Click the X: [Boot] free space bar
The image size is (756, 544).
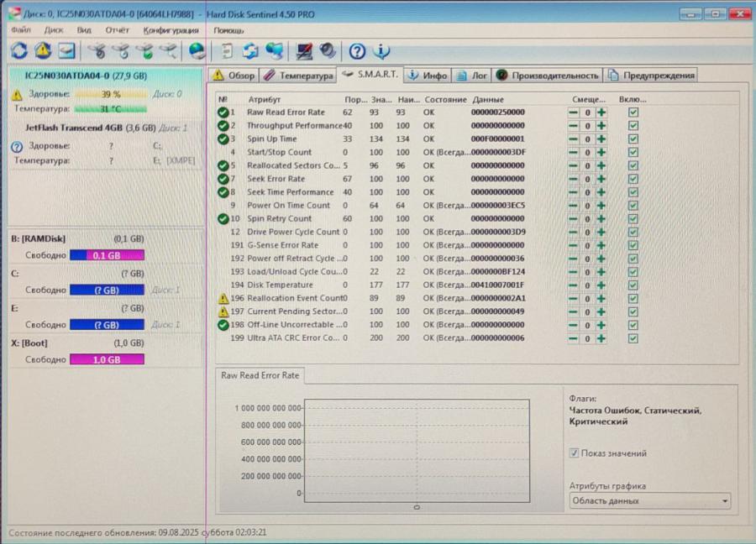tap(107, 359)
